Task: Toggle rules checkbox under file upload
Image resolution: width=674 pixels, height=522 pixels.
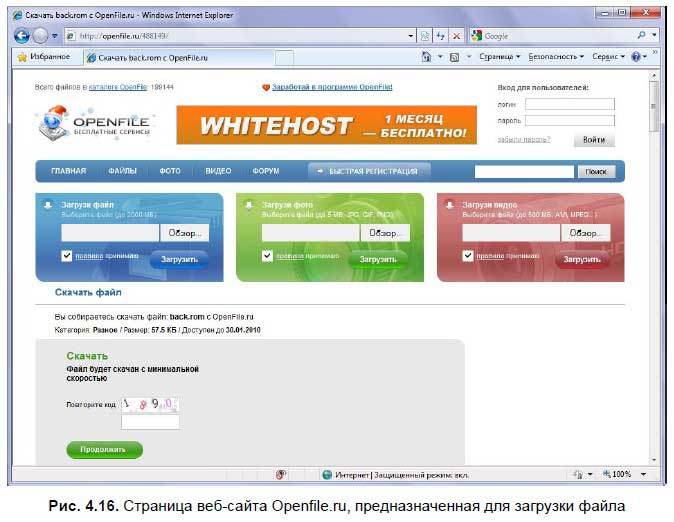Action: click(66, 256)
